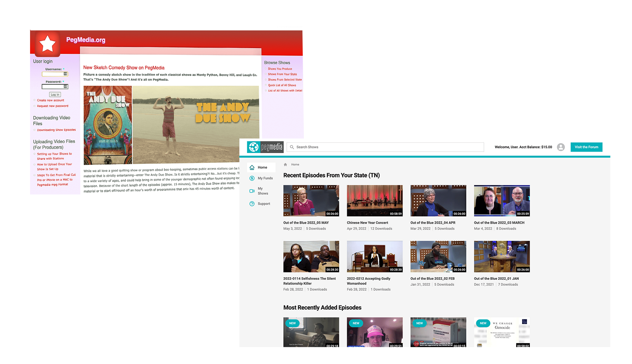Click the Home house icon in sidebar
This screenshot has width=632, height=364.
[252, 168]
